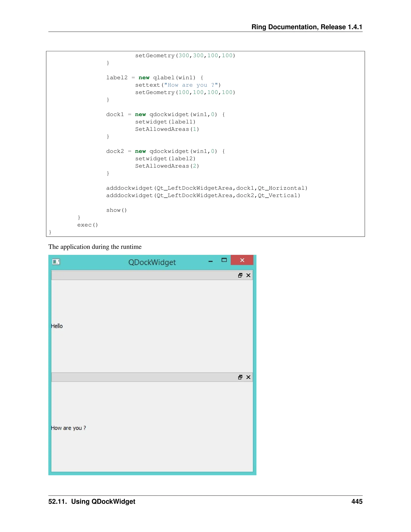
Task: Select the Hello label text
Action: [x=57, y=326]
